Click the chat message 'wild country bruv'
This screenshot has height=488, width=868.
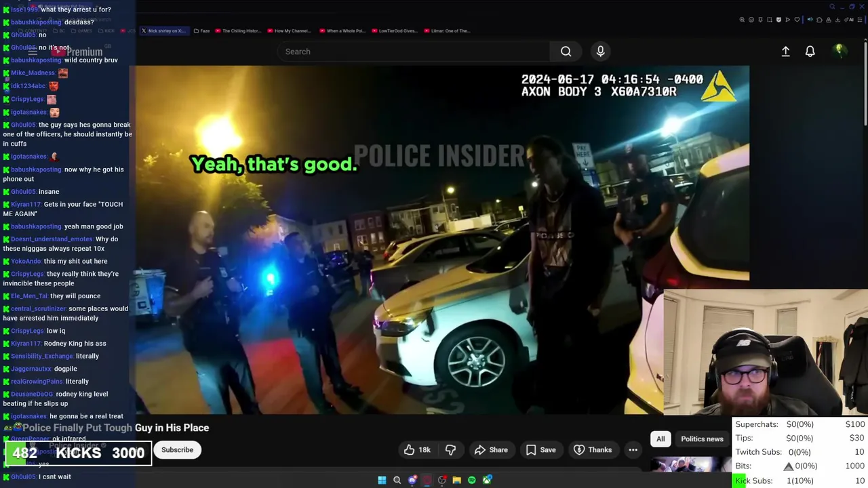pos(91,60)
